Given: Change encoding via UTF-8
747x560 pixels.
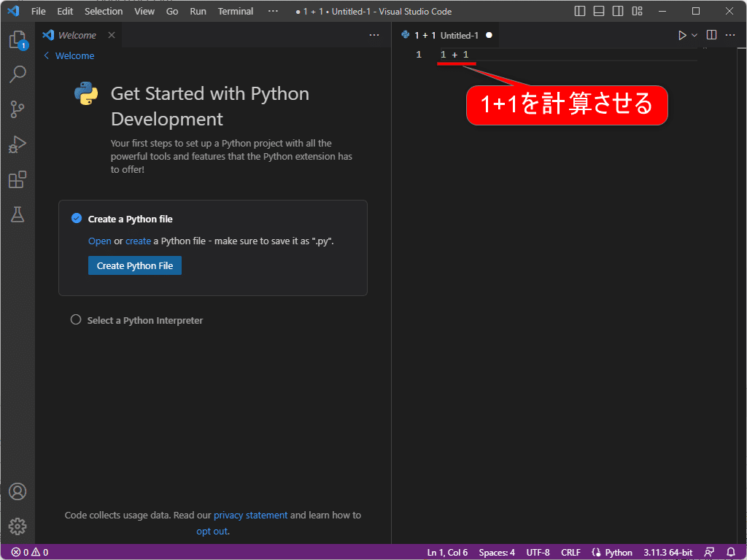Looking at the screenshot, I should click(538, 553).
